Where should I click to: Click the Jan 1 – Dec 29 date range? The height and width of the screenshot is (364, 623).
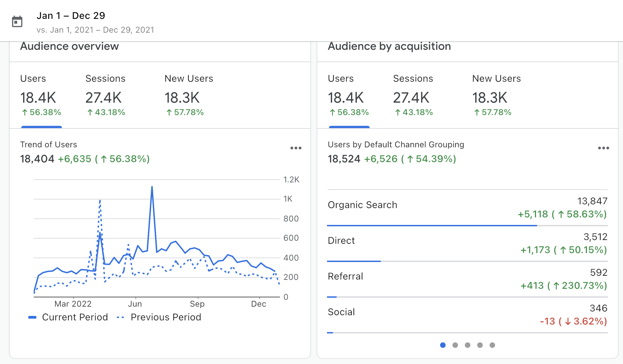pos(71,16)
